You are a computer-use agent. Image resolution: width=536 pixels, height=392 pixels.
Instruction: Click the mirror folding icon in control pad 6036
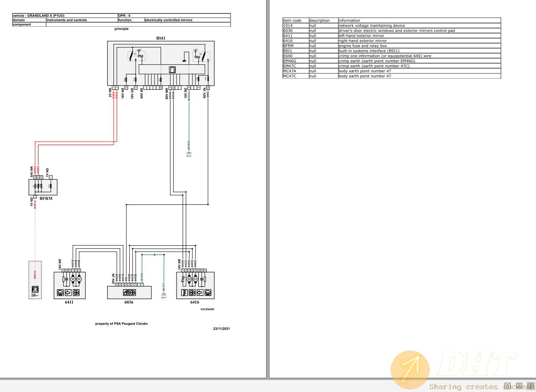(x=126, y=293)
